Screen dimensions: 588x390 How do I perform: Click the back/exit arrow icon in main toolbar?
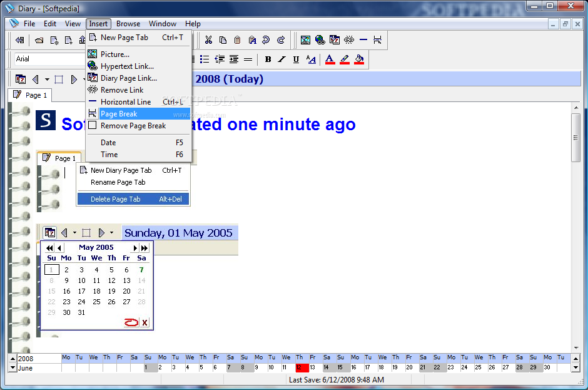click(x=20, y=40)
